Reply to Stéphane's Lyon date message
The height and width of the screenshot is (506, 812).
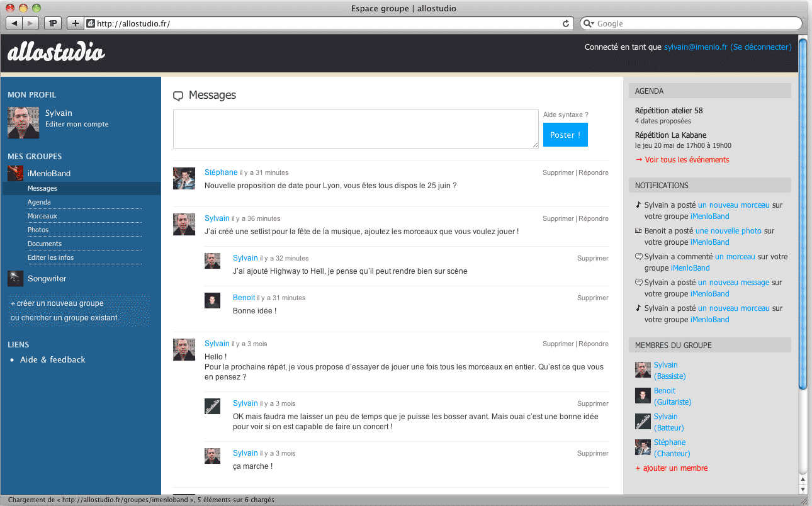(x=594, y=172)
